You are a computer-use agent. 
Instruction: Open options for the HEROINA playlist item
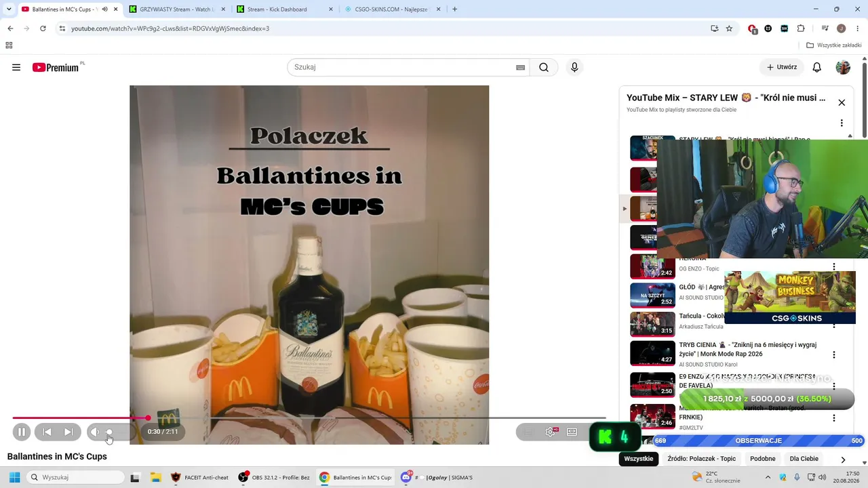pyautogui.click(x=834, y=266)
